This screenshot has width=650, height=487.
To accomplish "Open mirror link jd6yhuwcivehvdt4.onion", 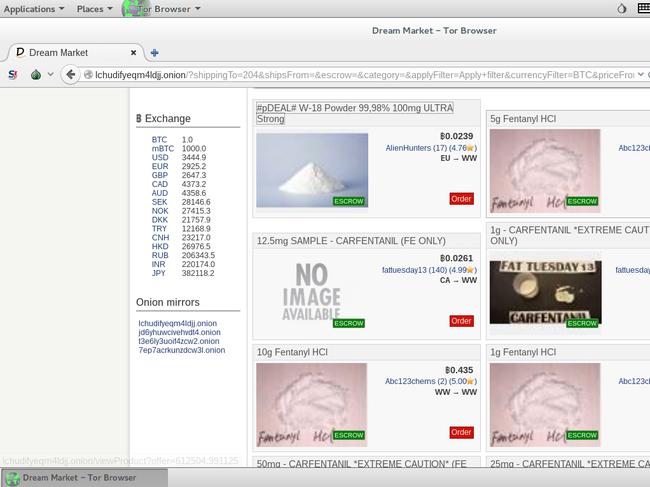I will tap(179, 332).
